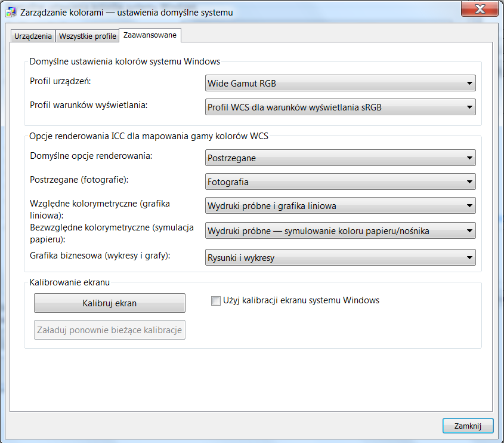This screenshot has height=443, width=504.
Task: Expand the Rysunki i wykresy dropdown
Action: tap(340, 258)
